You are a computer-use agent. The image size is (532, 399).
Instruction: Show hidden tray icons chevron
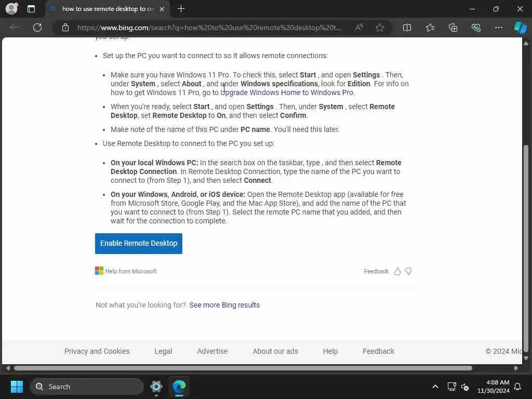[435, 387]
